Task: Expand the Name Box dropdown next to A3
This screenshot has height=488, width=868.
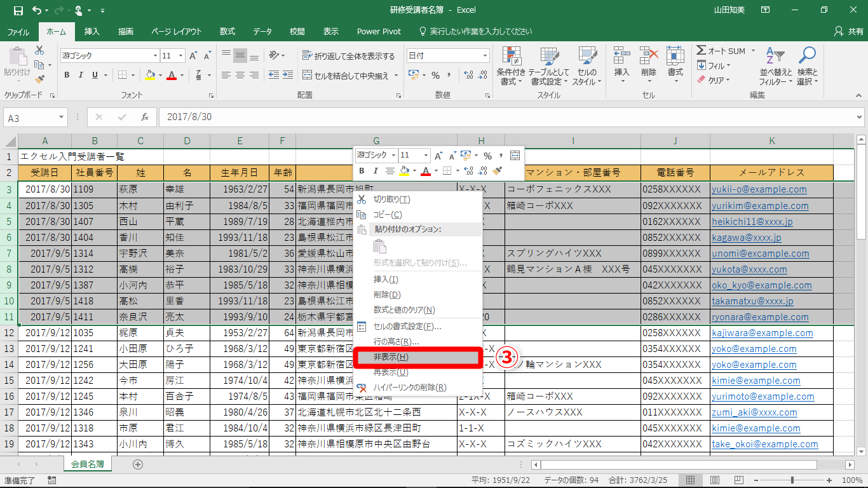Action: tap(61, 118)
